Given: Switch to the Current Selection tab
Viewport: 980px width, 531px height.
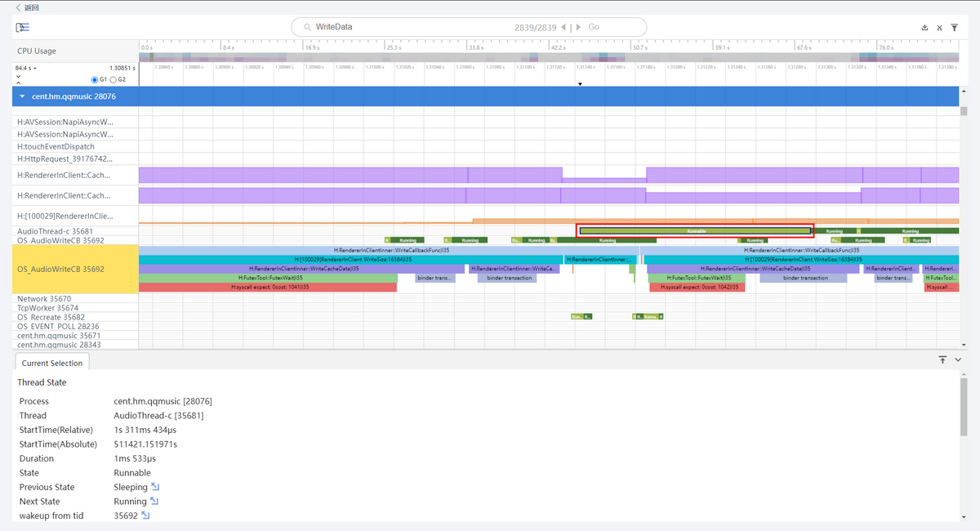Looking at the screenshot, I should [x=52, y=363].
